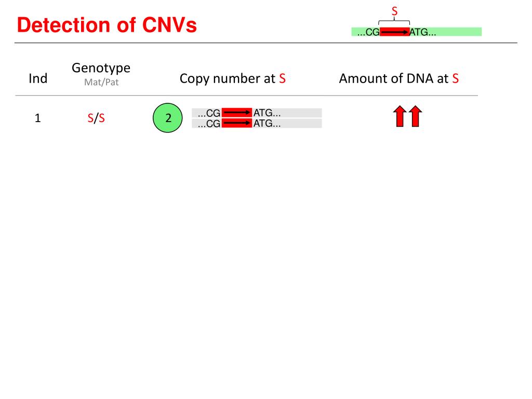Click 'ATG...' text in lower gray sequence

[x=267, y=123]
